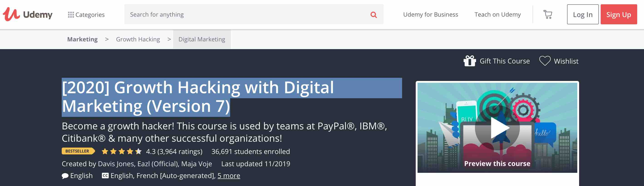Click the BESTSELLER badge

click(78, 151)
